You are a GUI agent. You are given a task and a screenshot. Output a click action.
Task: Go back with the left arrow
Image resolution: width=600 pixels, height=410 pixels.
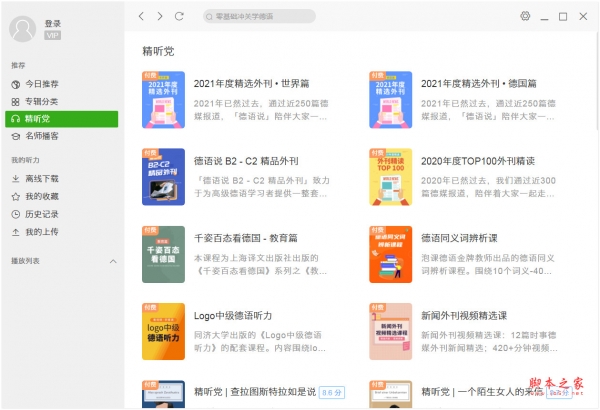click(x=141, y=16)
